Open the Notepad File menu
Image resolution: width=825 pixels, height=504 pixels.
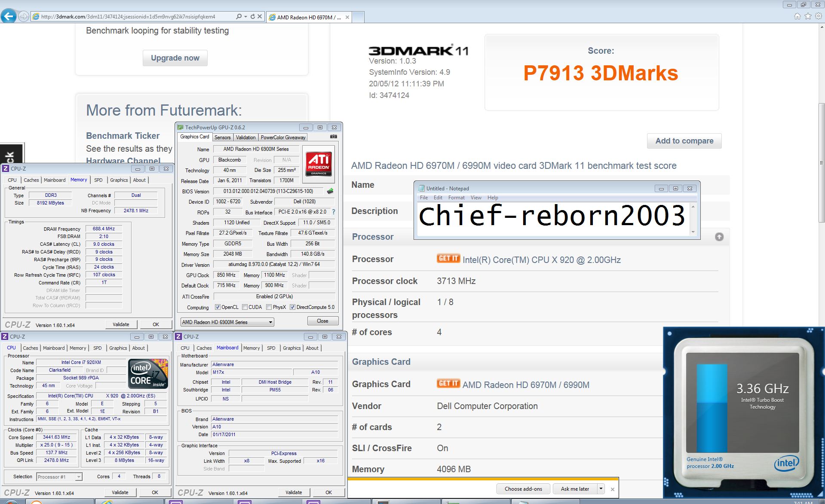[x=424, y=198]
